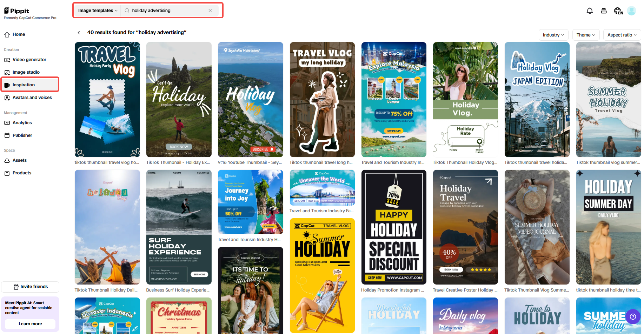Change language with the globe EN icon
Image resolution: width=644 pixels, height=334 pixels.
coord(618,11)
